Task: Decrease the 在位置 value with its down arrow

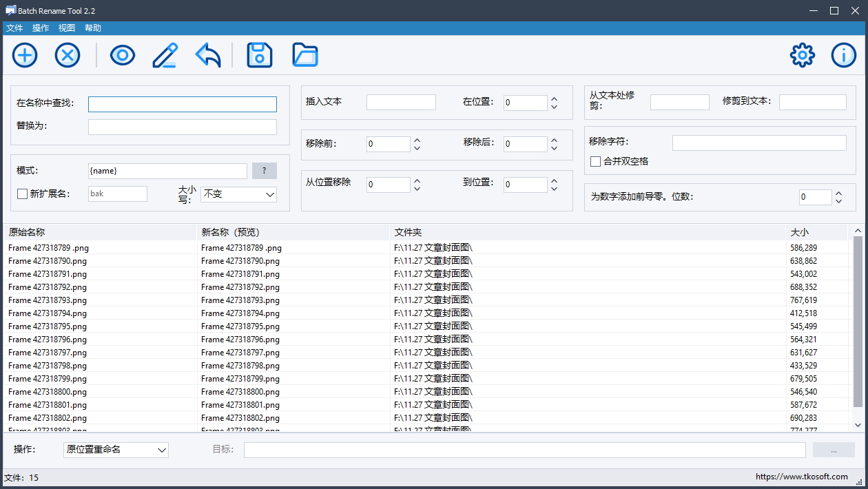Action: coord(554,107)
